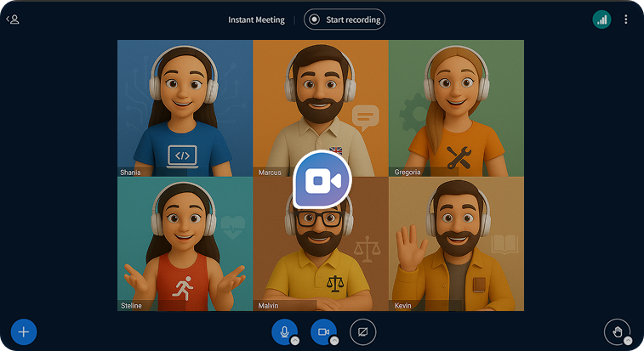Open the three-dot options menu
644x351 pixels.
pos(625,20)
